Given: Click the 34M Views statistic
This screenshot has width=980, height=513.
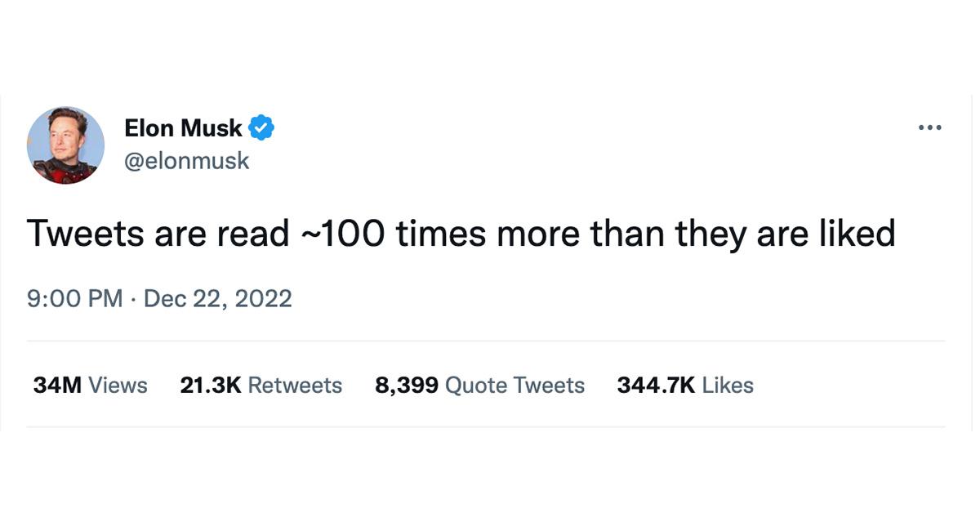Looking at the screenshot, I should click(x=88, y=384).
